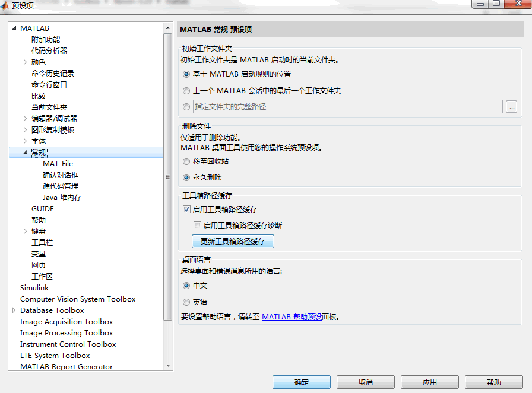Select 当前文件夹 in the tree
Screen dimensions: 532x393
coord(49,107)
